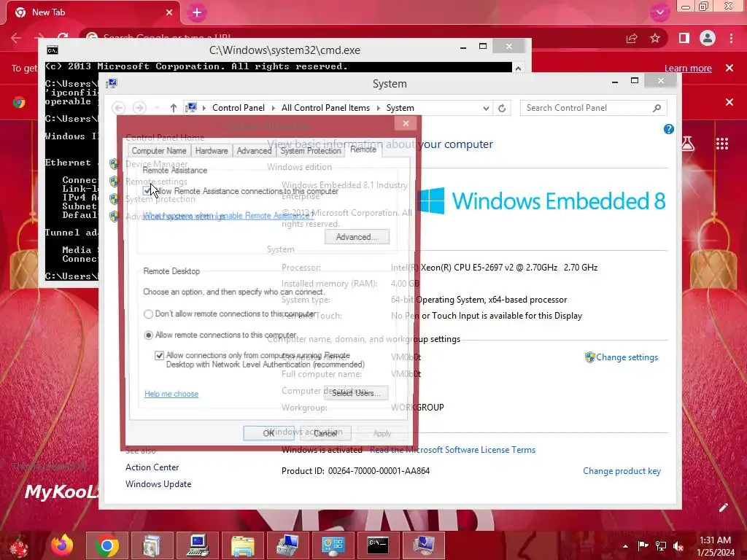The width and height of the screenshot is (747, 560).
Task: Open Chrome profile avatar
Action: point(708,38)
